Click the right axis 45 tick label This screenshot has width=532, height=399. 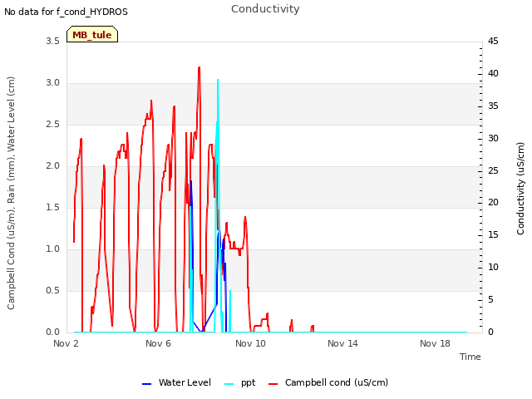[x=493, y=41]
